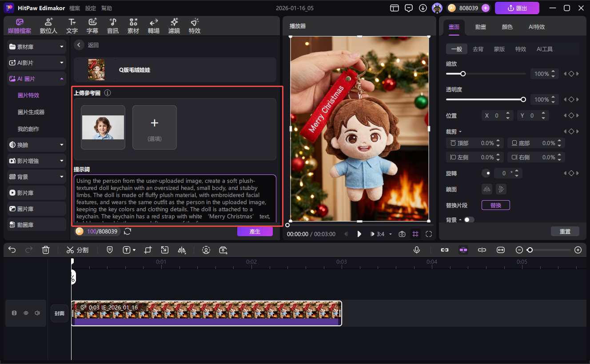Viewport: 590px width, 364px height.
Task: Click the add optional reference image box
Action: (155, 127)
